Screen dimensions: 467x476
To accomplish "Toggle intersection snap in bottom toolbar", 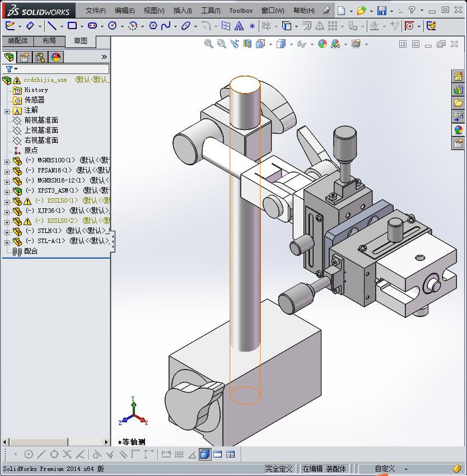I will click(x=67, y=455).
